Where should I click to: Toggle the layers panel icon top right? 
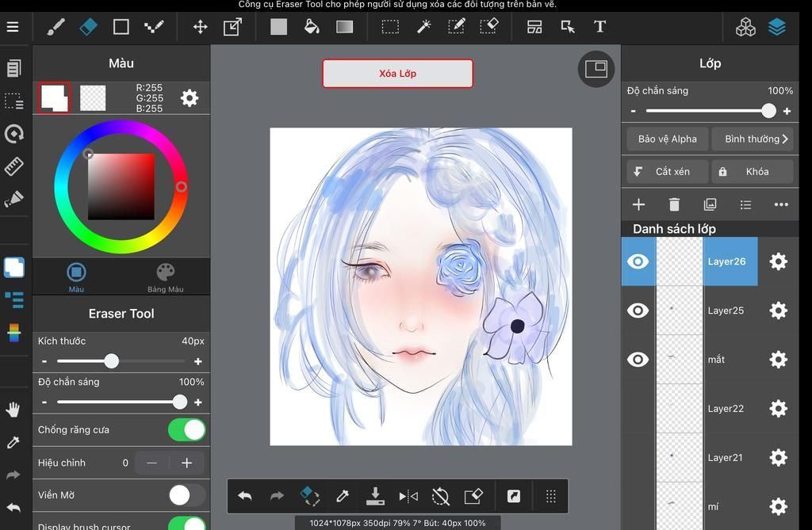(x=777, y=27)
